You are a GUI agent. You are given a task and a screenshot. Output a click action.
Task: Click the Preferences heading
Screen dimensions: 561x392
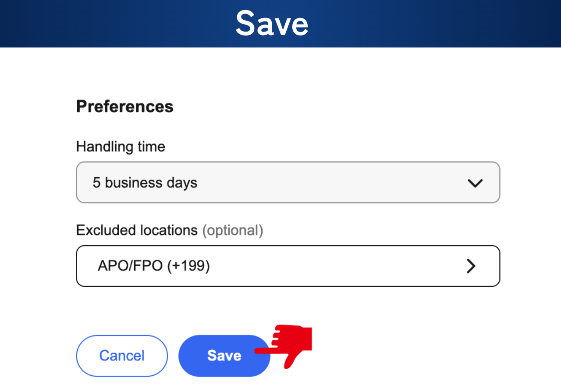(125, 107)
